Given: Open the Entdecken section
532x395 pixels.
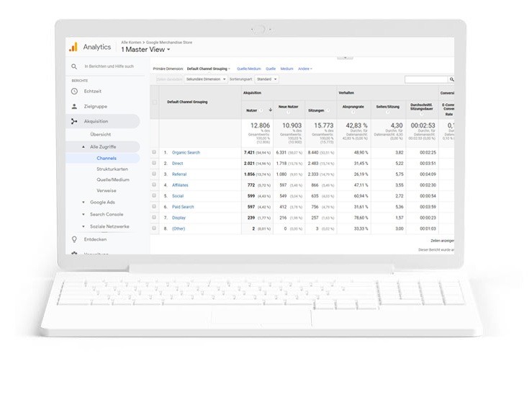Looking at the screenshot, I should 95,239.
